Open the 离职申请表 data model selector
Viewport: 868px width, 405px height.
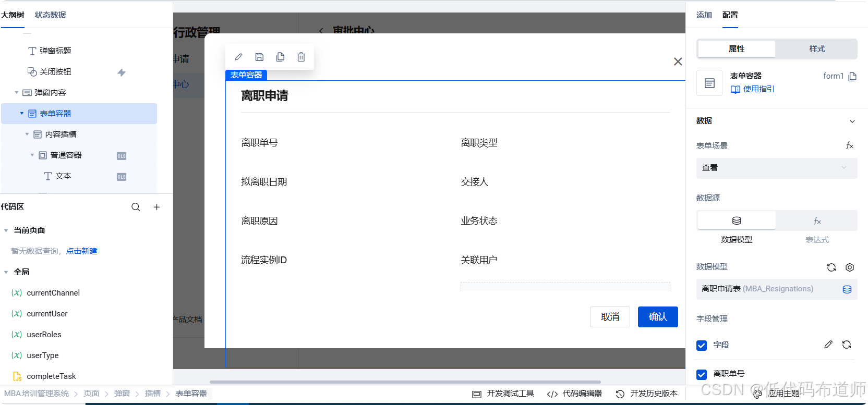pos(776,289)
